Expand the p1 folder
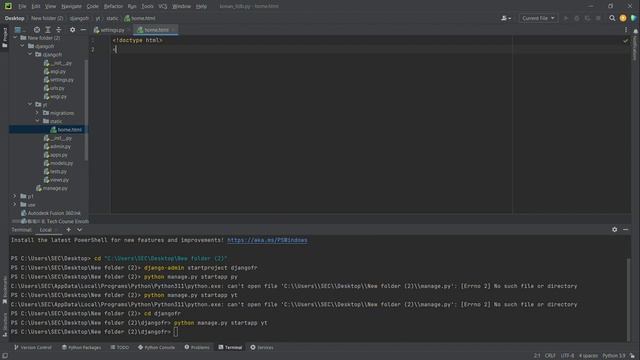This screenshot has width=640, height=360. click(x=15, y=196)
